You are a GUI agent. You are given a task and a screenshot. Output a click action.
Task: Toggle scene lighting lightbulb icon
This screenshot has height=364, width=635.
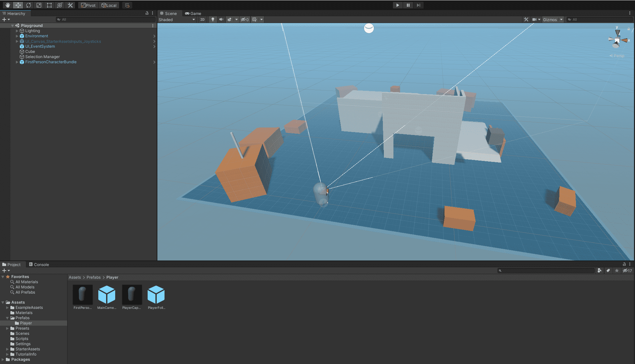[x=213, y=19]
